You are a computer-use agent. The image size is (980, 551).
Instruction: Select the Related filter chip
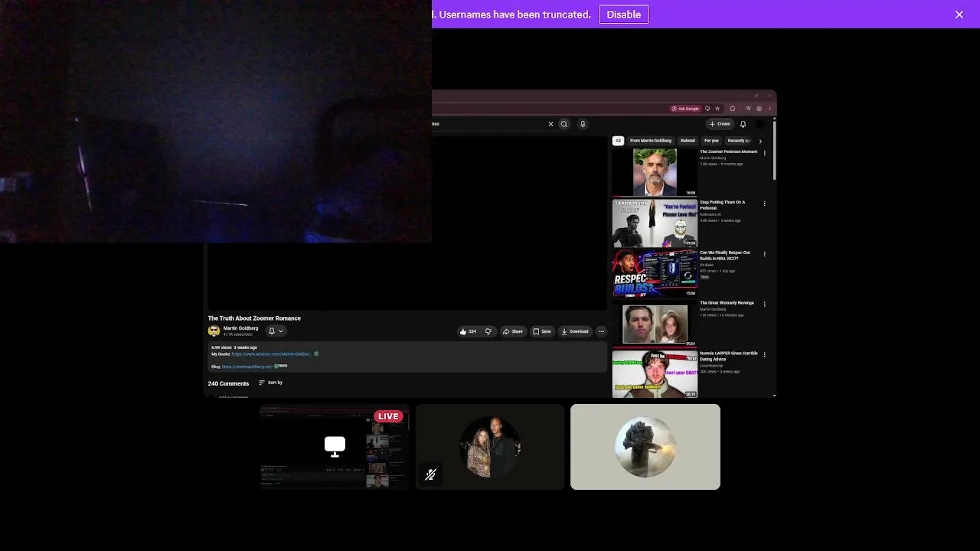click(x=688, y=141)
